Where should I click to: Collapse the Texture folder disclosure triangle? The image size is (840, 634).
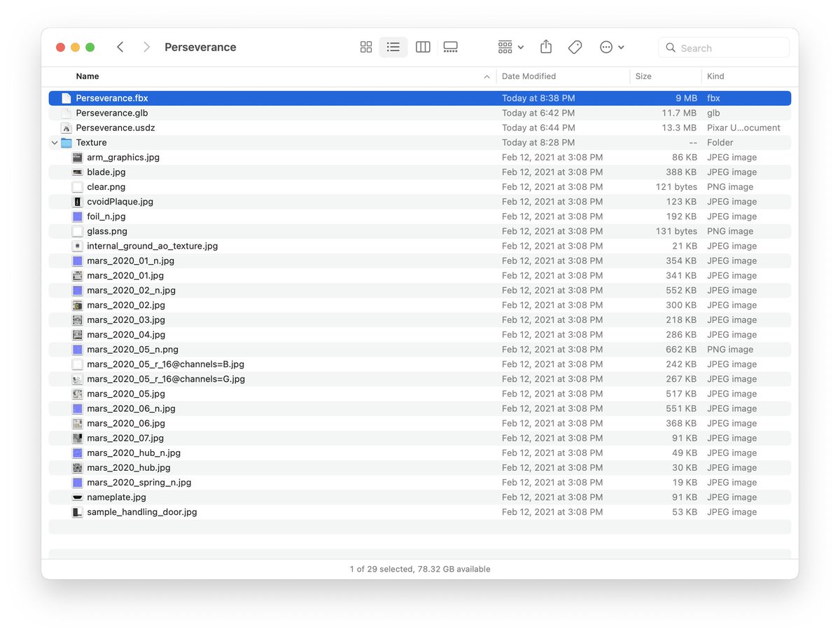[55, 143]
